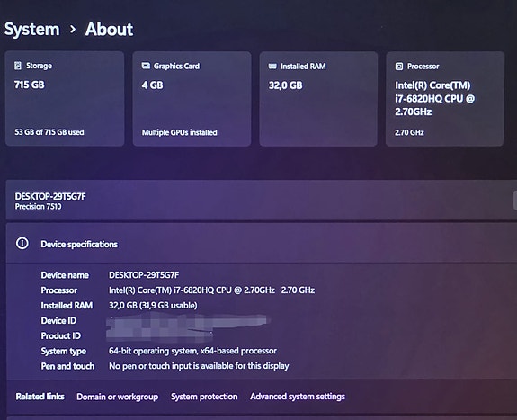Click the Device specifications info icon
This screenshot has height=420, width=517.
pos(22,244)
